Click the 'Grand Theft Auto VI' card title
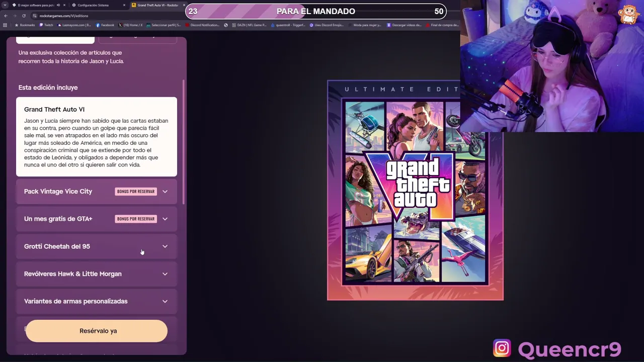 click(x=54, y=109)
